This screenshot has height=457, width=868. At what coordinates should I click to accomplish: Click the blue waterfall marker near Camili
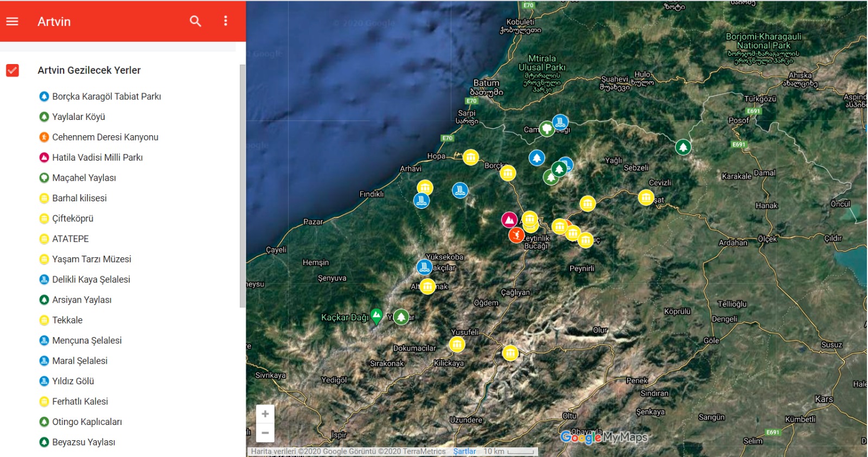click(x=560, y=122)
